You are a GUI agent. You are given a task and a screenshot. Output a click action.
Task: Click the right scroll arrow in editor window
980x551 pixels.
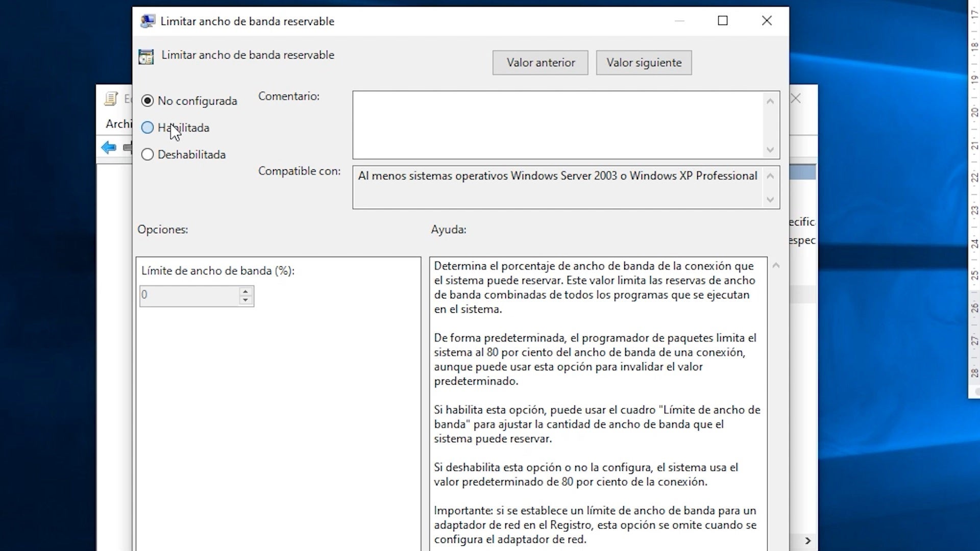[807, 541]
